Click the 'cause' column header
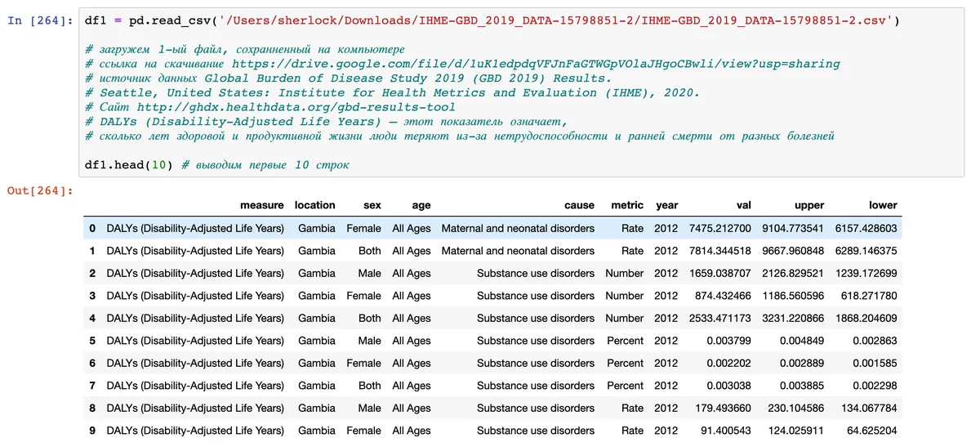This screenshot has width=980, height=447. (579, 205)
